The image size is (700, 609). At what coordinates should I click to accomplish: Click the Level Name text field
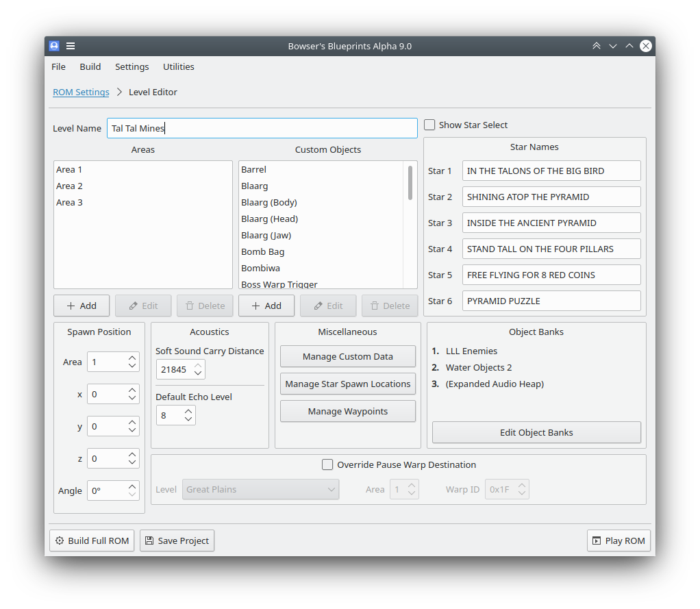tap(262, 128)
